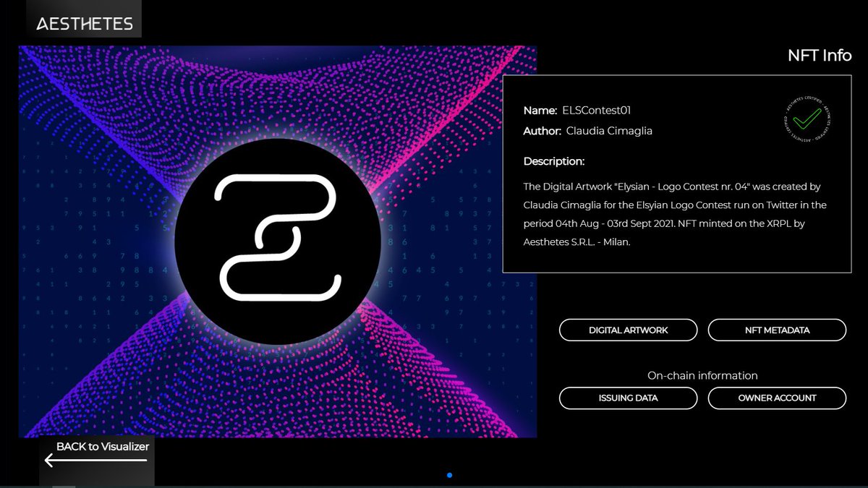The image size is (868, 488).
Task: Click the author name Claudia Cimaglia
Action: (608, 131)
